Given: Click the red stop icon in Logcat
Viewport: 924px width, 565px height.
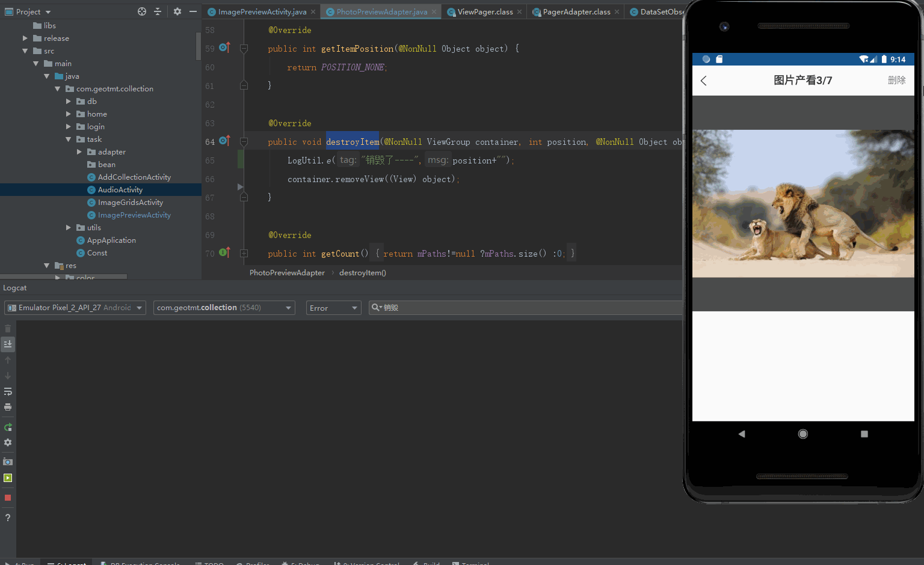Looking at the screenshot, I should 8,498.
